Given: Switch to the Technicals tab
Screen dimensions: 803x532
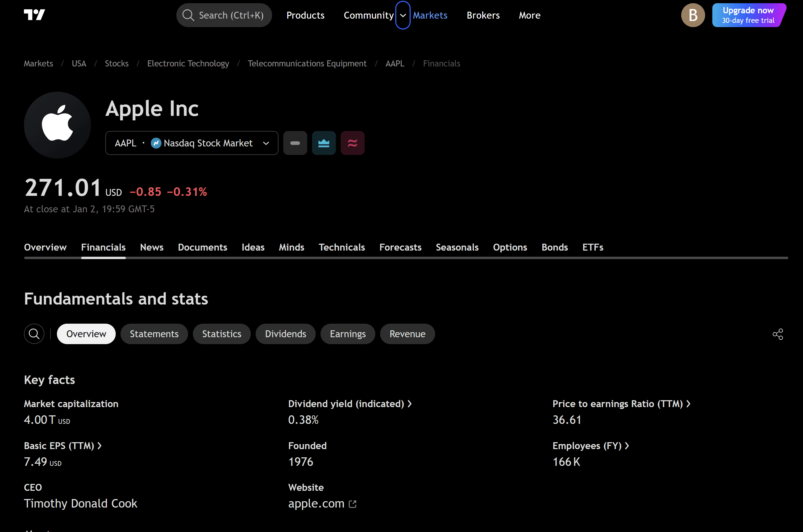Looking at the screenshot, I should tap(342, 247).
